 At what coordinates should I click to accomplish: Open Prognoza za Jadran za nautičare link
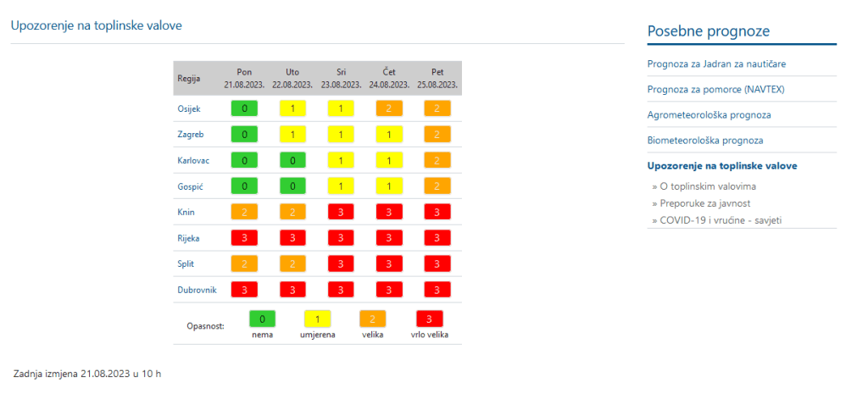pos(721,64)
